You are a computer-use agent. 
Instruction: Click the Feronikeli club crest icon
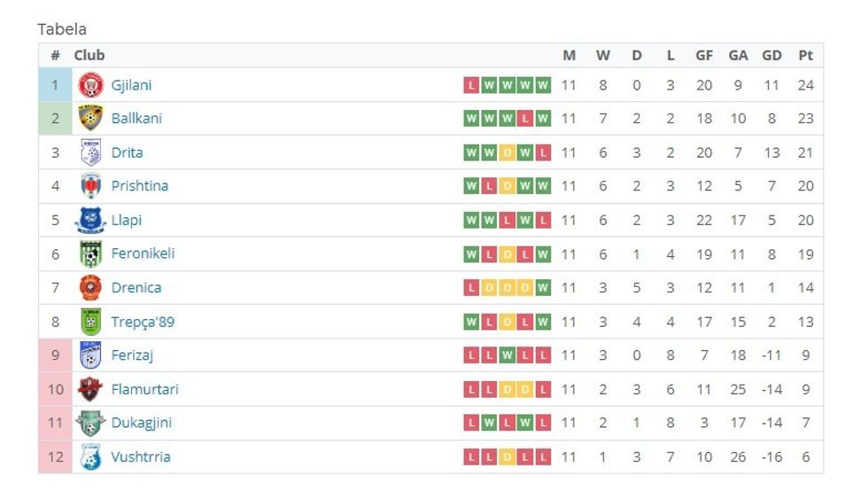click(x=90, y=253)
